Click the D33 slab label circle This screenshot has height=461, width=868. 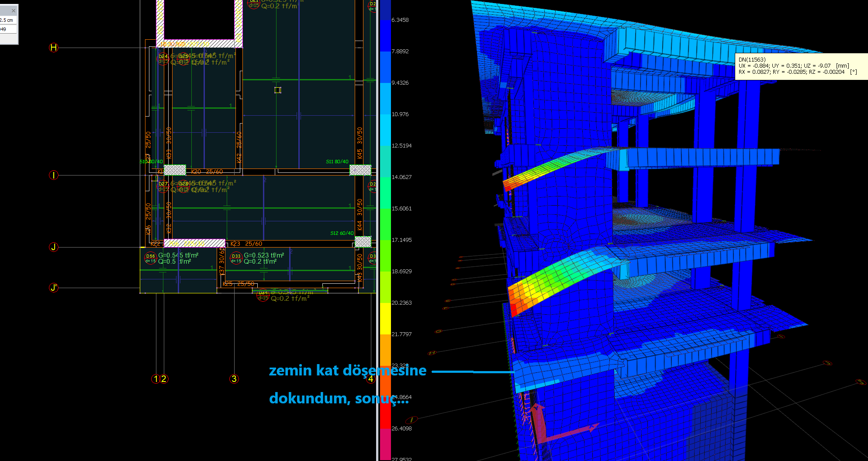pyautogui.click(x=236, y=258)
